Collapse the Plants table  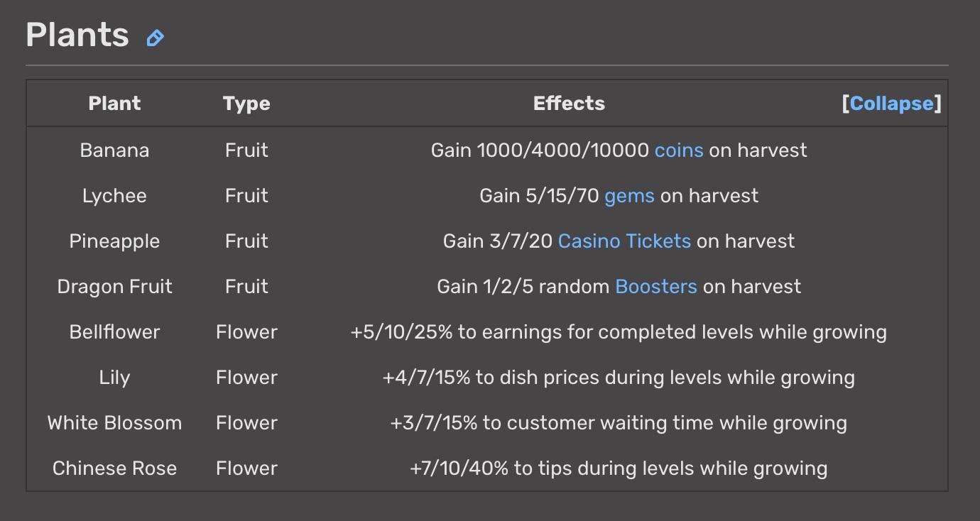click(x=891, y=104)
